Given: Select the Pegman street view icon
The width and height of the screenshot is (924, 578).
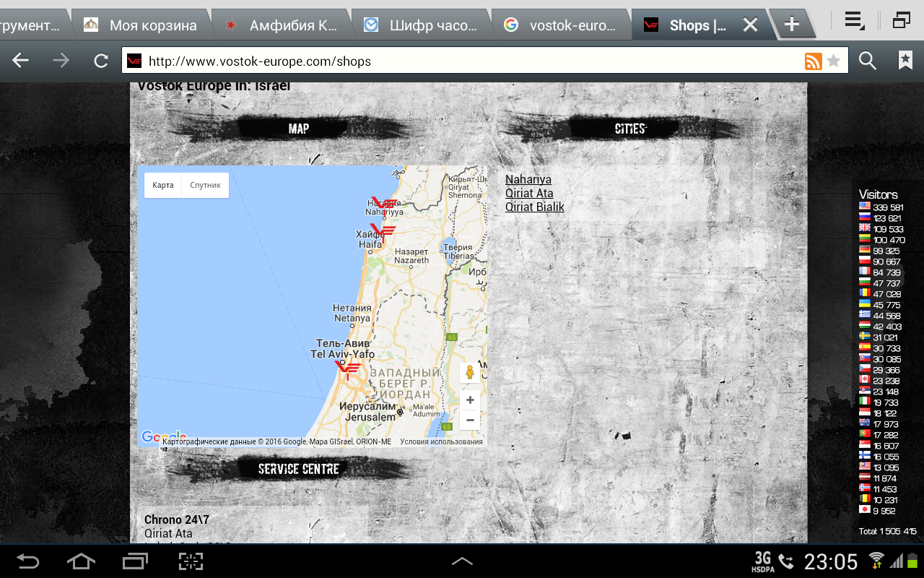Looking at the screenshot, I should [x=470, y=373].
